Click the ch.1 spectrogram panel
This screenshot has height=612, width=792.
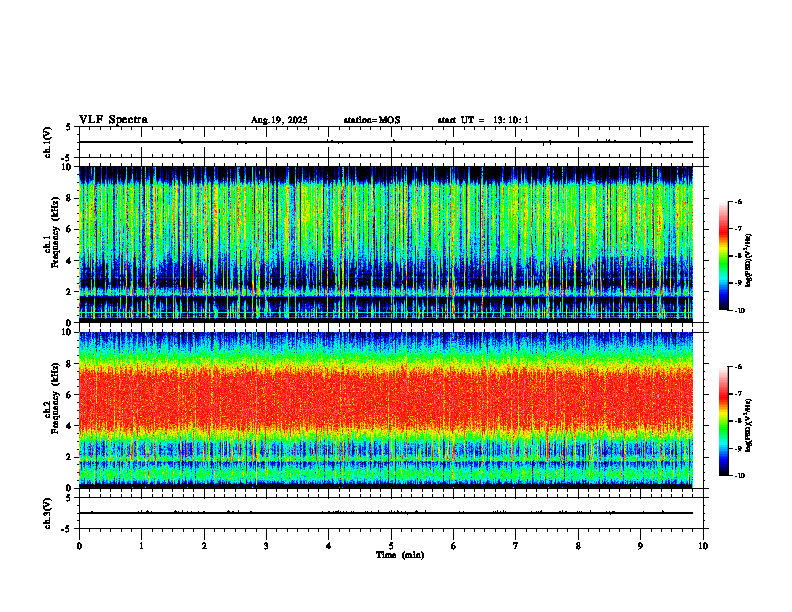coord(386,244)
